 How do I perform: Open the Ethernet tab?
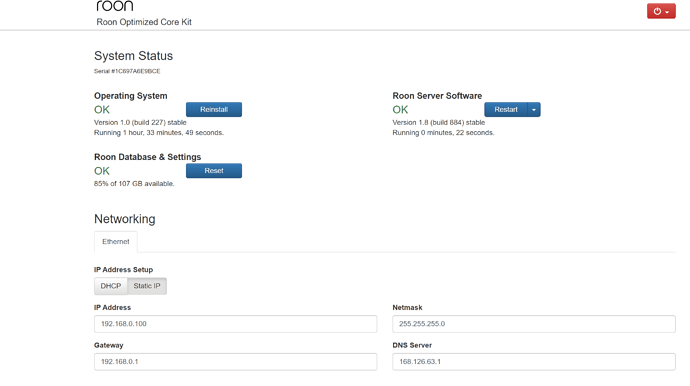coord(116,242)
